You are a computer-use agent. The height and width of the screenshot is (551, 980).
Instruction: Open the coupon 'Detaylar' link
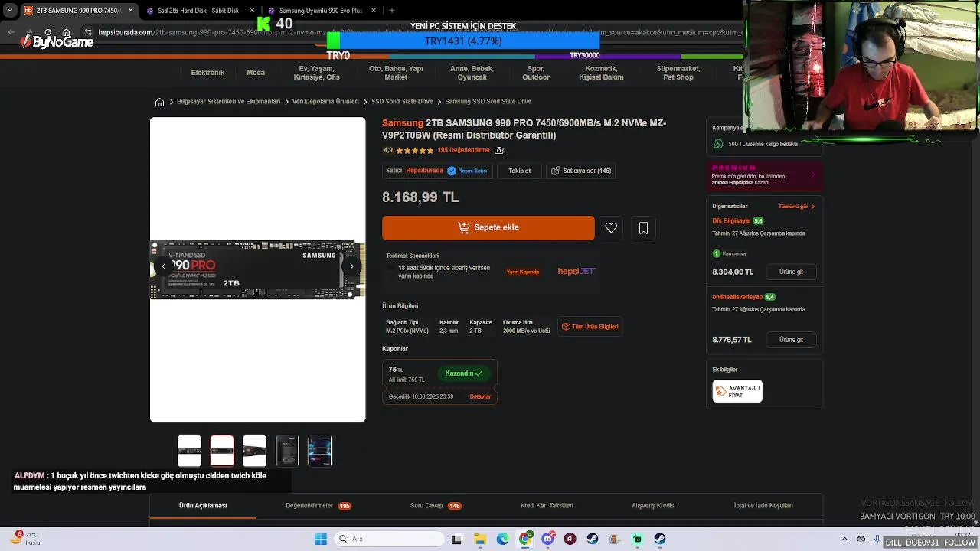pos(480,396)
